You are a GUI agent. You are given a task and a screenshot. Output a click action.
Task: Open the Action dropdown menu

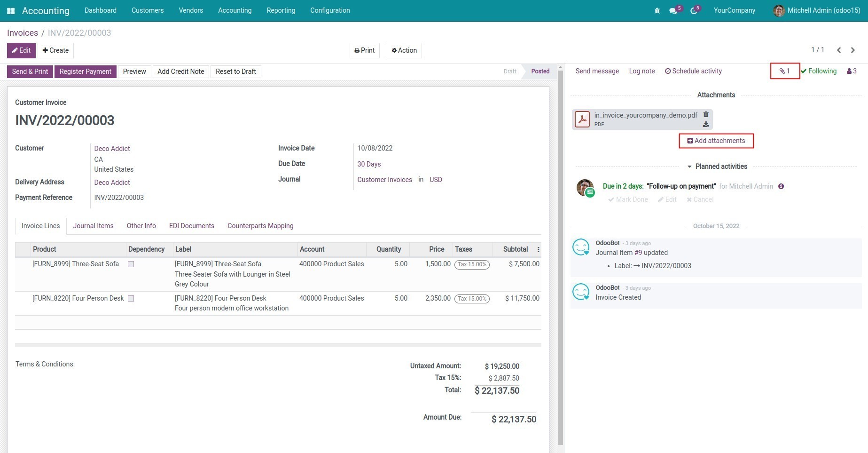click(404, 50)
